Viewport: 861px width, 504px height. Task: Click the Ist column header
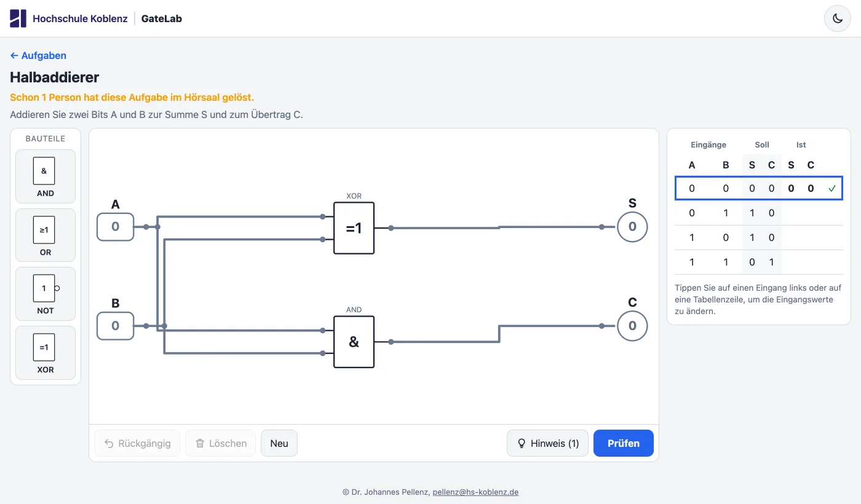[801, 145]
